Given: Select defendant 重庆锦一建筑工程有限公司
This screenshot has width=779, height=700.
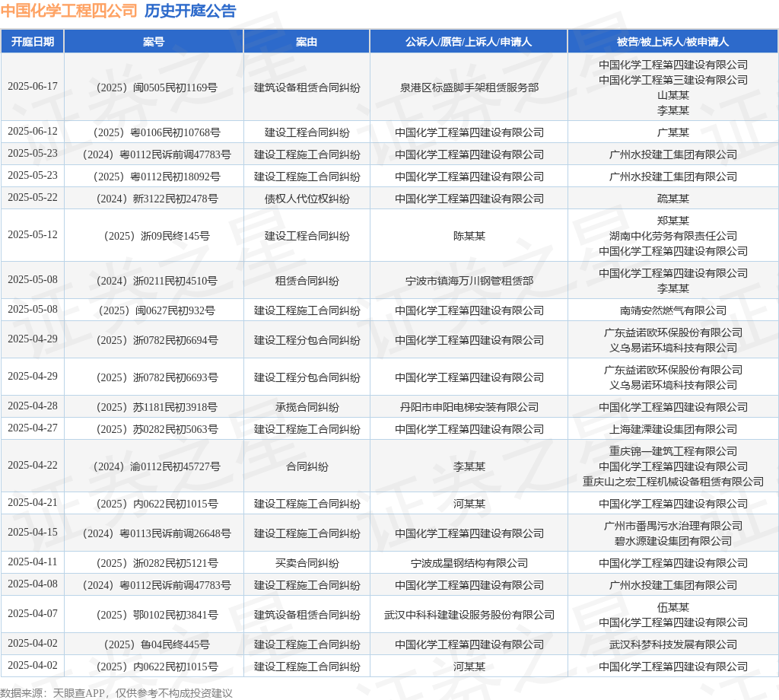Looking at the screenshot, I should (x=673, y=451).
